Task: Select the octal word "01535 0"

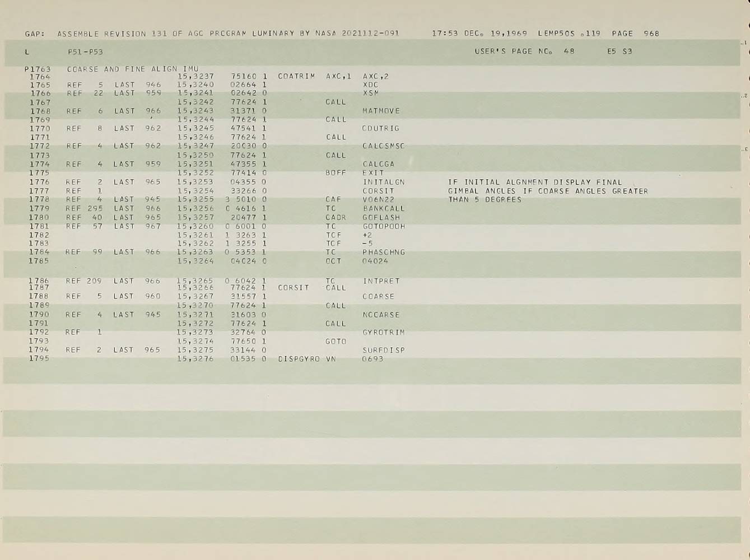Action: (x=248, y=359)
